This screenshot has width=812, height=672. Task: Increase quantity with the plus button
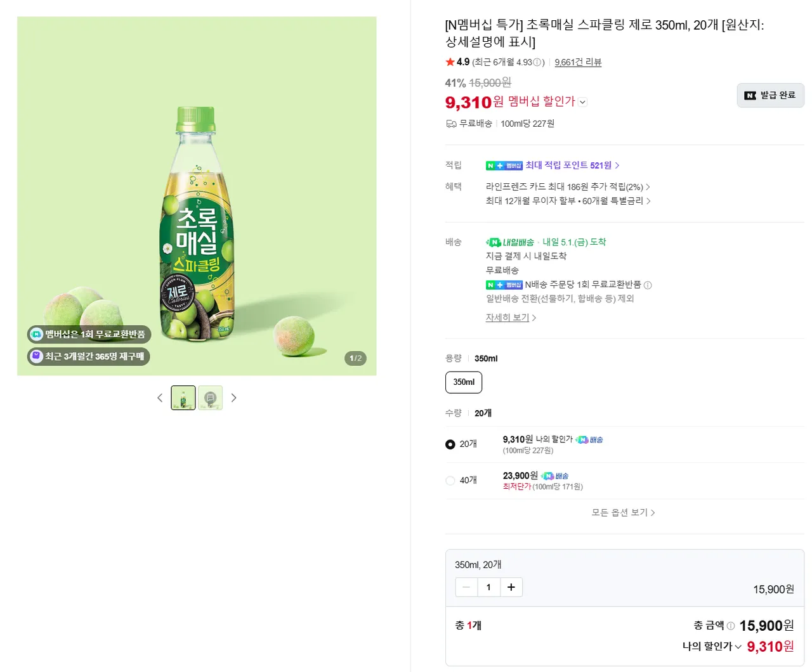pyautogui.click(x=511, y=587)
